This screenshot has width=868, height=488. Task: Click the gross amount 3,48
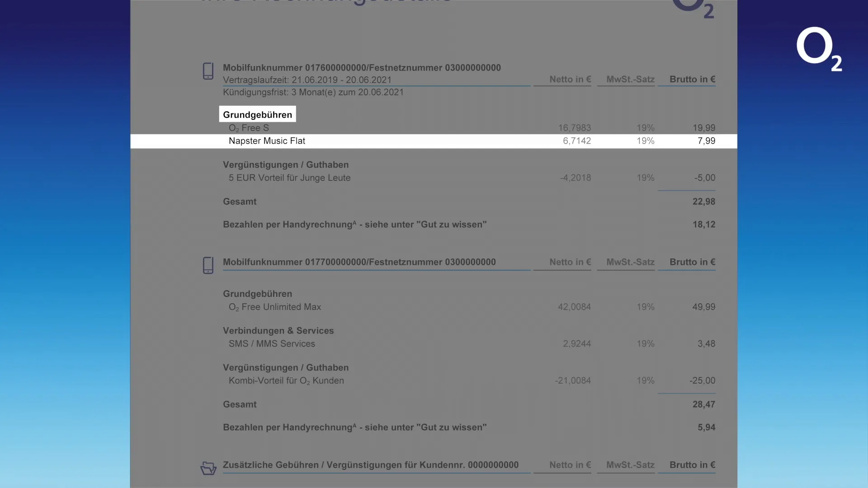pyautogui.click(x=706, y=344)
